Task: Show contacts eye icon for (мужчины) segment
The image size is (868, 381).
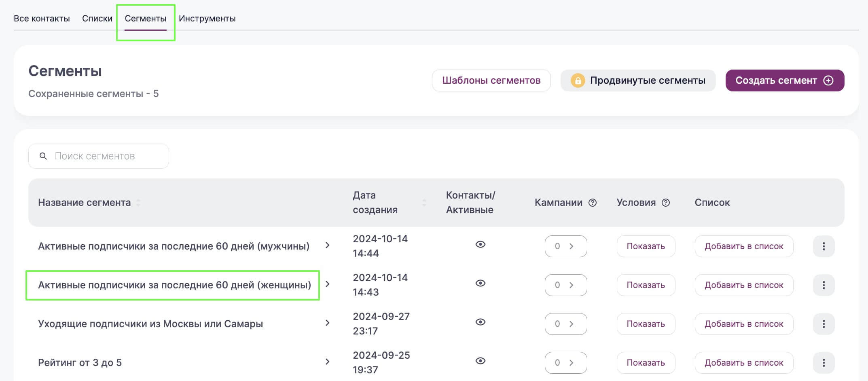Action: pos(481,244)
